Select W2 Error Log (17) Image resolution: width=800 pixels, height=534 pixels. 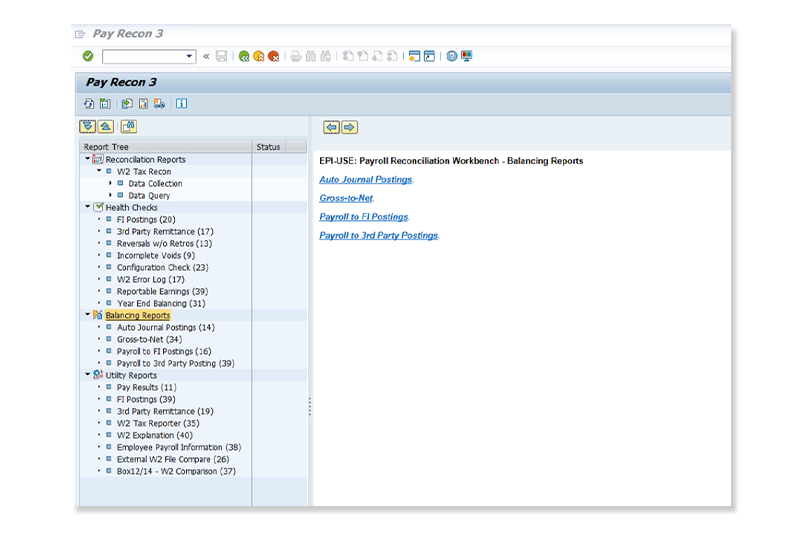[x=151, y=279]
